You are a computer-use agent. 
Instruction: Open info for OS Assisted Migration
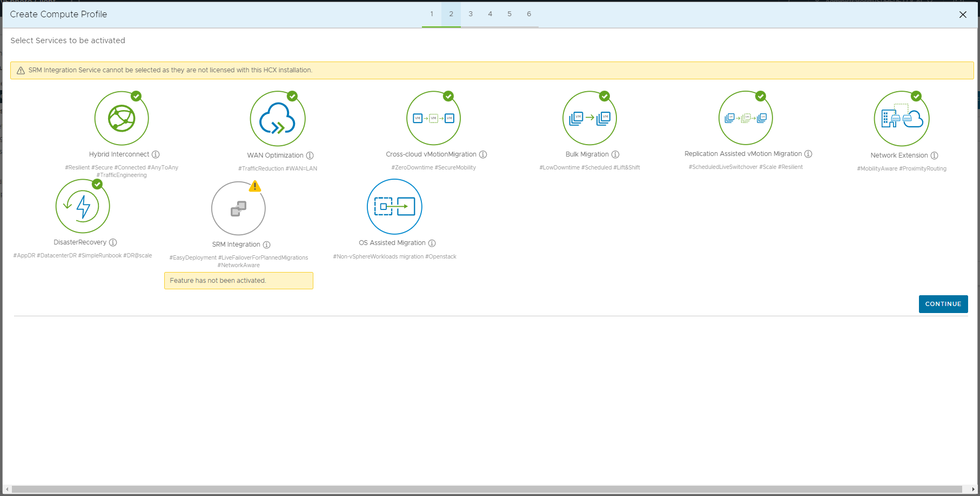432,243
